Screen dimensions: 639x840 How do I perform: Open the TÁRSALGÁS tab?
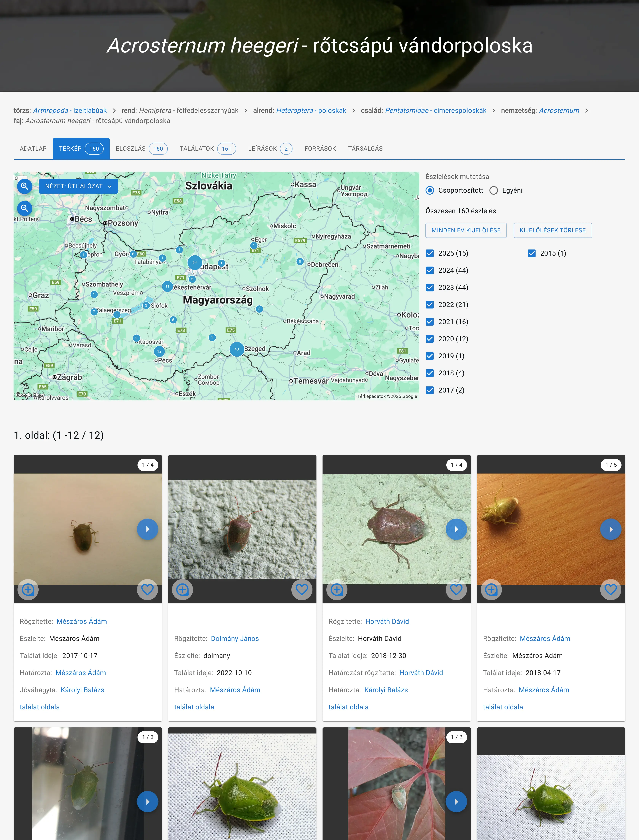click(366, 148)
